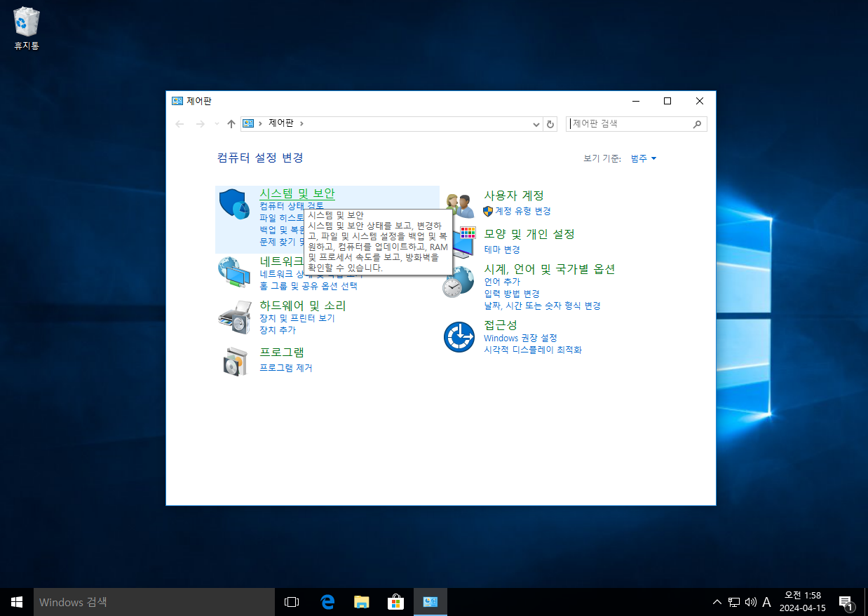Go back with the back arrow
Screen dimensions: 868x616
coord(180,124)
